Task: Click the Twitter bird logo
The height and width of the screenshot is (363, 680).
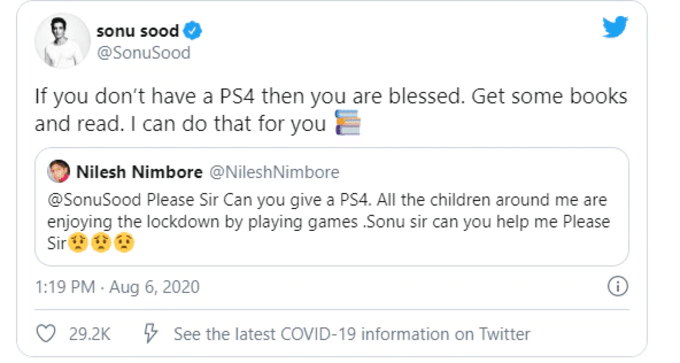Action: tap(615, 27)
